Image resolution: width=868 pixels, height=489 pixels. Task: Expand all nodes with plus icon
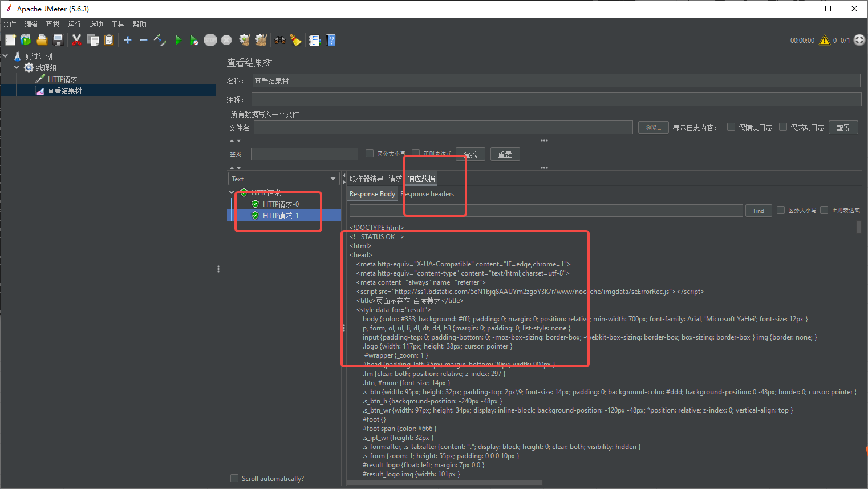(128, 40)
